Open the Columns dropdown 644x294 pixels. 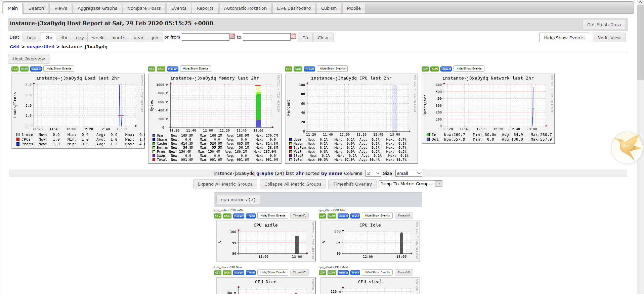(x=373, y=173)
